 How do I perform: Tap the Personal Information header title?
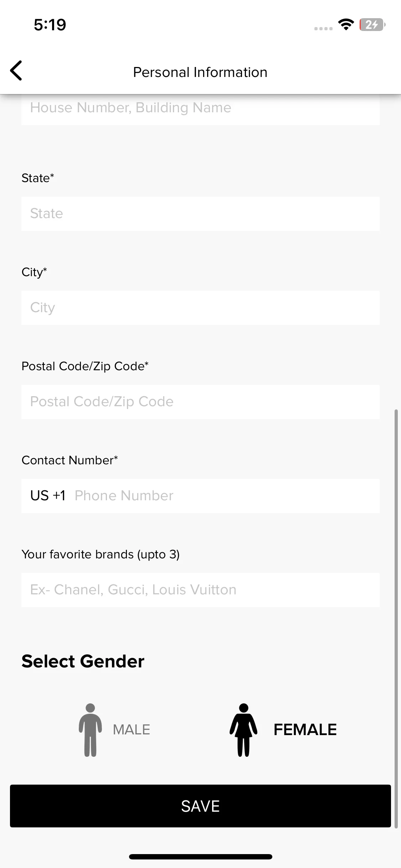200,72
